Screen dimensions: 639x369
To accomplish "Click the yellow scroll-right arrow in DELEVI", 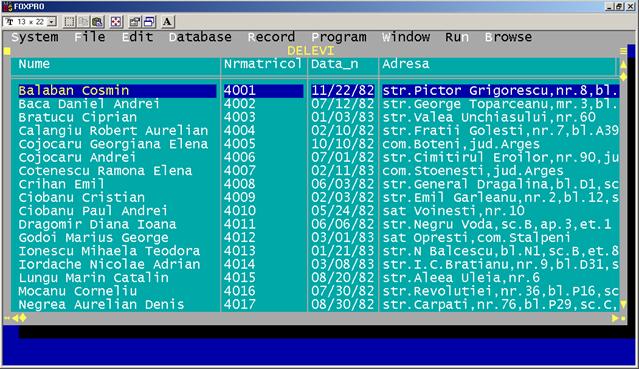I will tap(615, 318).
